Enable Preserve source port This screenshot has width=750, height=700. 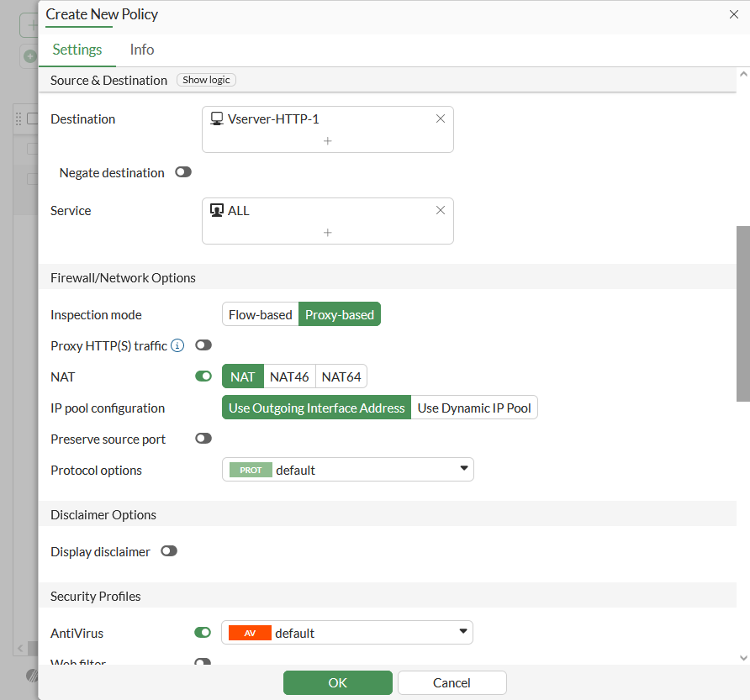point(203,439)
